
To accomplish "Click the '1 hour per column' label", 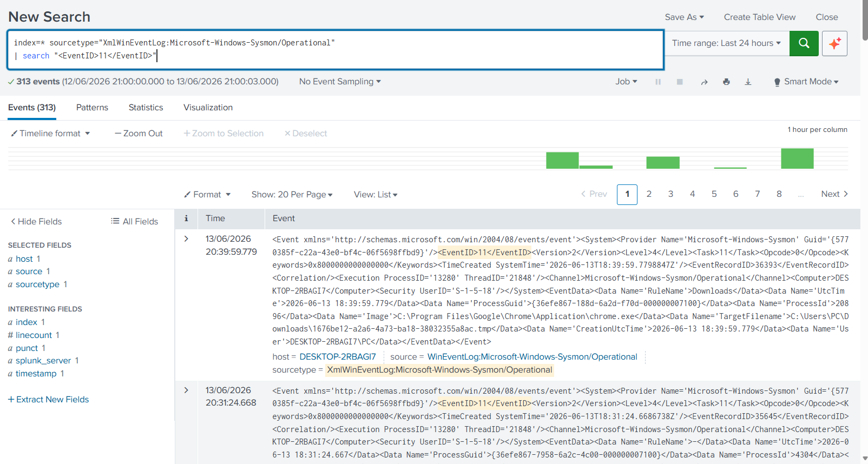I will tap(817, 130).
